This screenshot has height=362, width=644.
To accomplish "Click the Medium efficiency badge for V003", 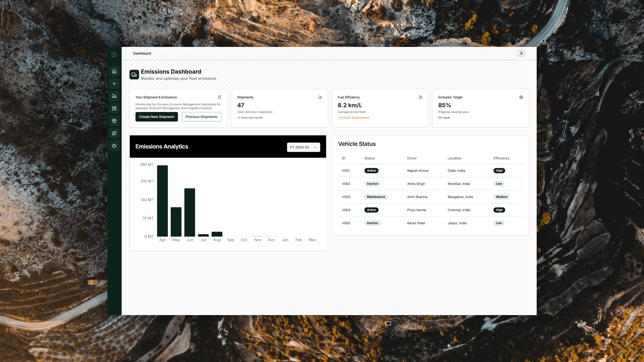I will click(501, 197).
